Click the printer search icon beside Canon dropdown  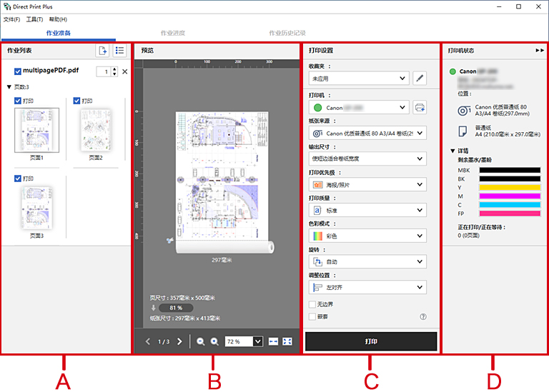(x=420, y=107)
